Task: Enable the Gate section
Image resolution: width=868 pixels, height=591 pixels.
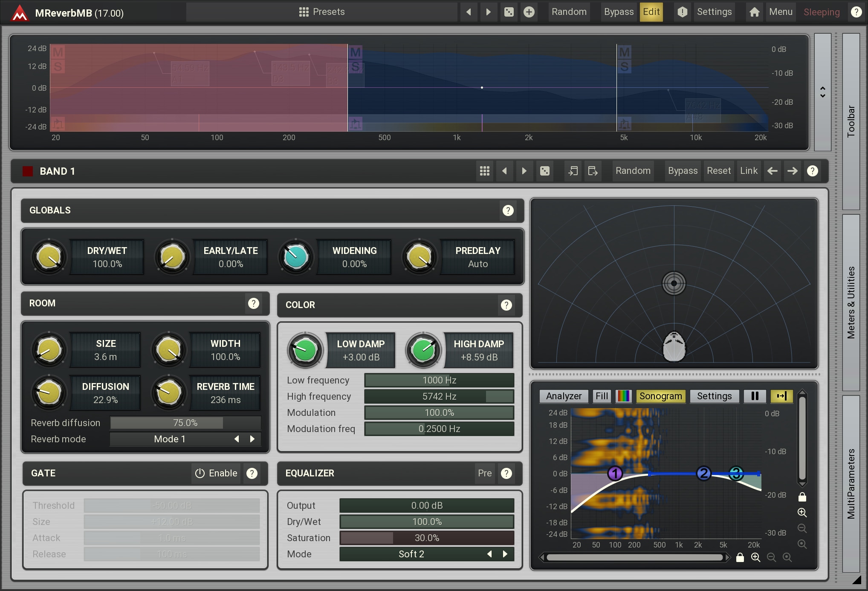Action: coord(216,473)
